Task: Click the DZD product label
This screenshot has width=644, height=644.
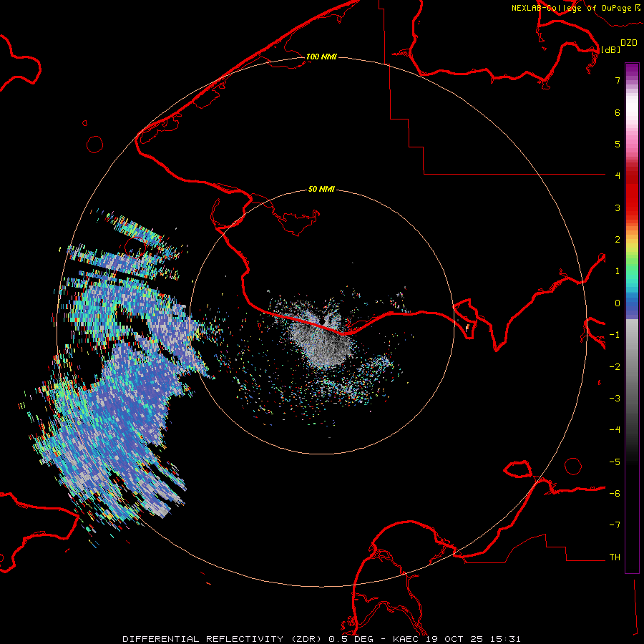Action: tap(629, 43)
